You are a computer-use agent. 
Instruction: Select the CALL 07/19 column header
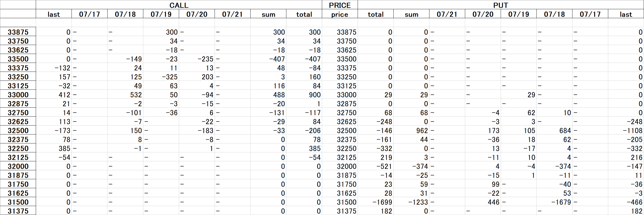[161, 14]
